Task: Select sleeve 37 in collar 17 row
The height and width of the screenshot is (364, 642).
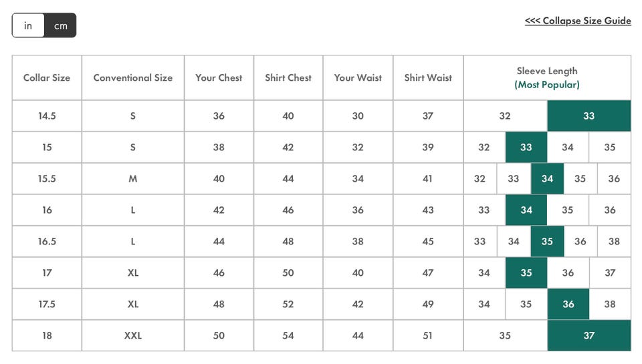Action: click(x=610, y=272)
